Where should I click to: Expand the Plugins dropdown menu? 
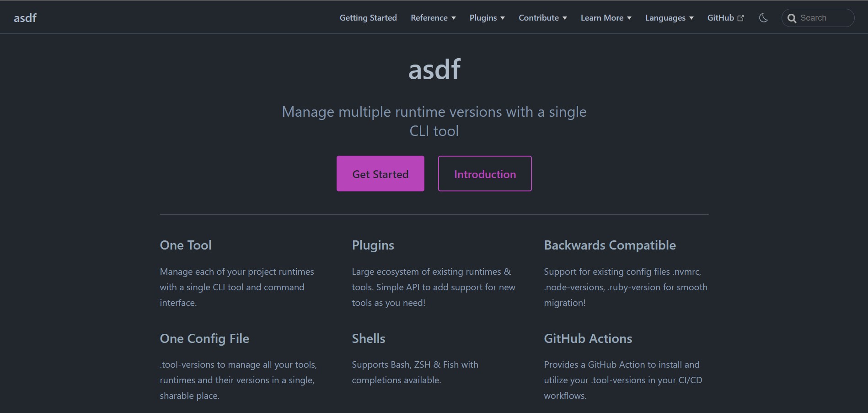487,18
